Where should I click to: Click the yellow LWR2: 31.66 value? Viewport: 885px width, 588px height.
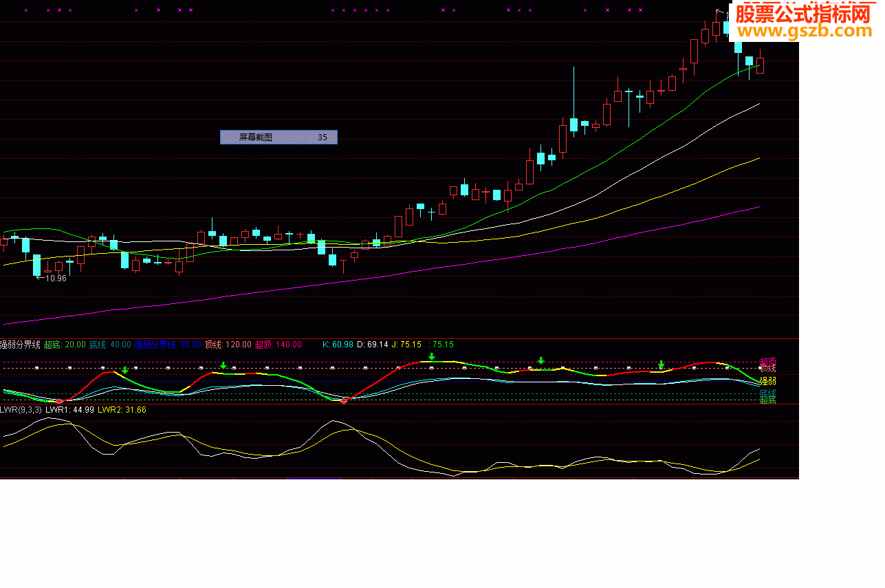[122, 410]
